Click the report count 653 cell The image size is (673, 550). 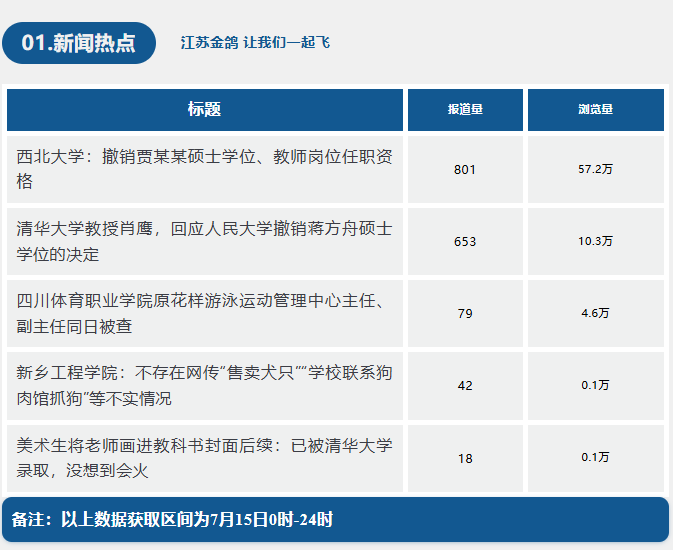465,241
